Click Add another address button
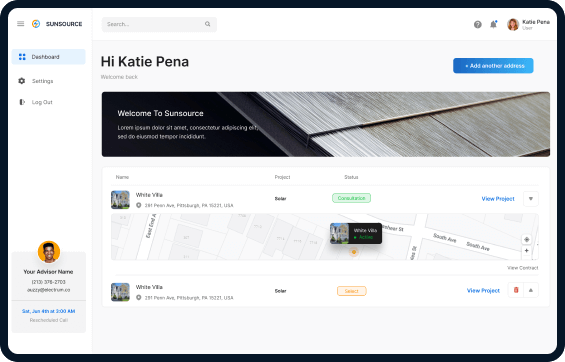Image resolution: width=565 pixels, height=362 pixels. pos(493,66)
